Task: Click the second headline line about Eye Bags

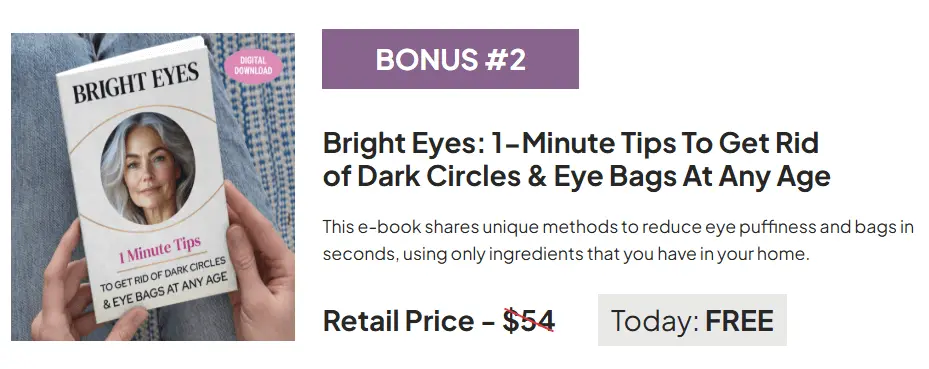Action: (576, 177)
